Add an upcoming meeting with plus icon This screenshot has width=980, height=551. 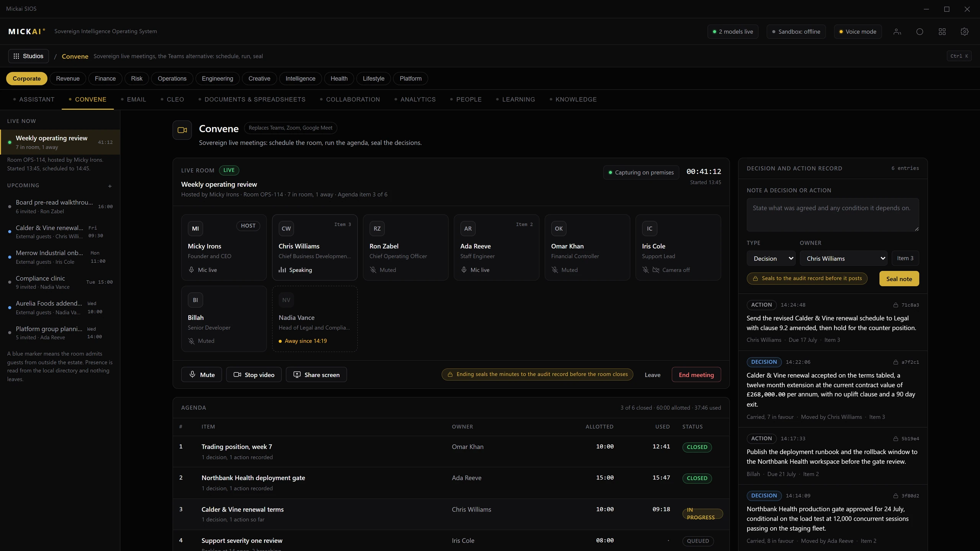[x=110, y=186]
